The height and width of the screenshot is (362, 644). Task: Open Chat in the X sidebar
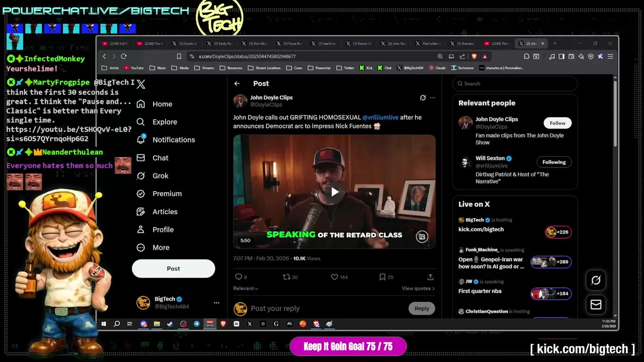tap(152, 158)
